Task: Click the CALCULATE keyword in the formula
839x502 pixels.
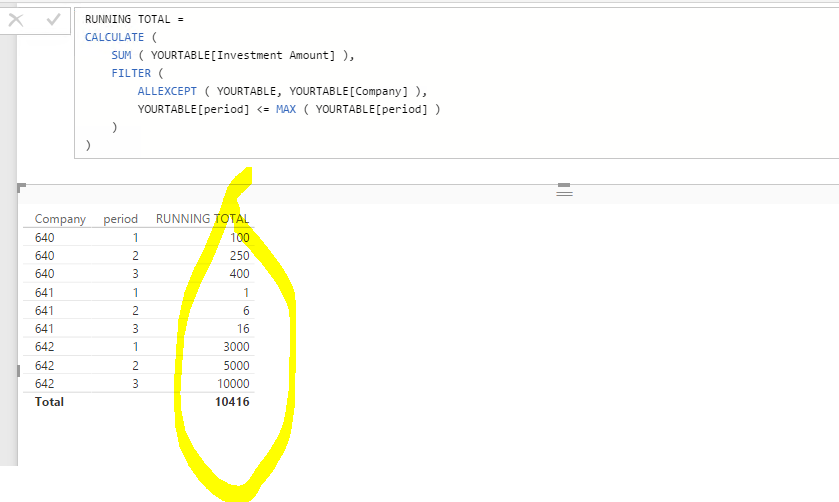Action: [115, 37]
